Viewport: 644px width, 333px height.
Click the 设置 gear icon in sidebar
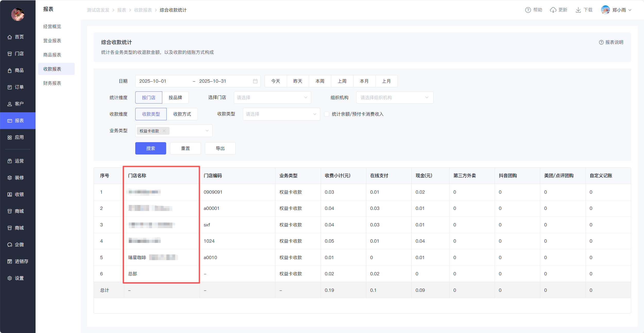(10, 278)
